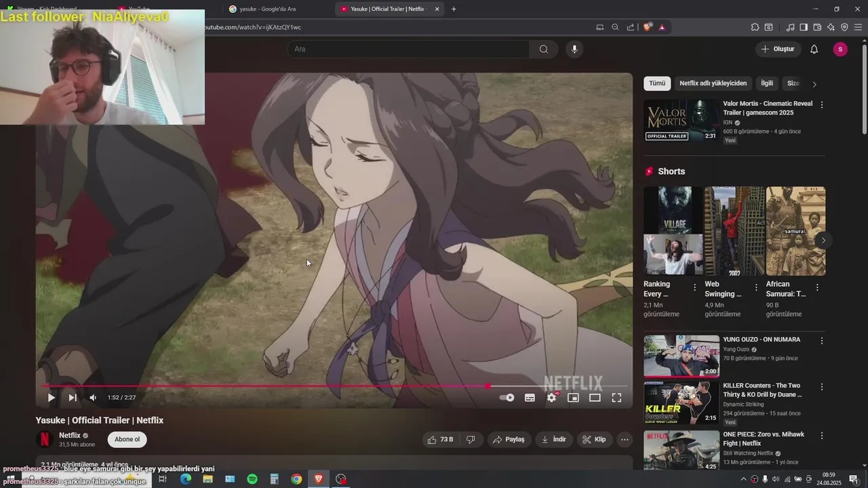
Task: Open YouTube notifications bell
Action: tap(814, 49)
